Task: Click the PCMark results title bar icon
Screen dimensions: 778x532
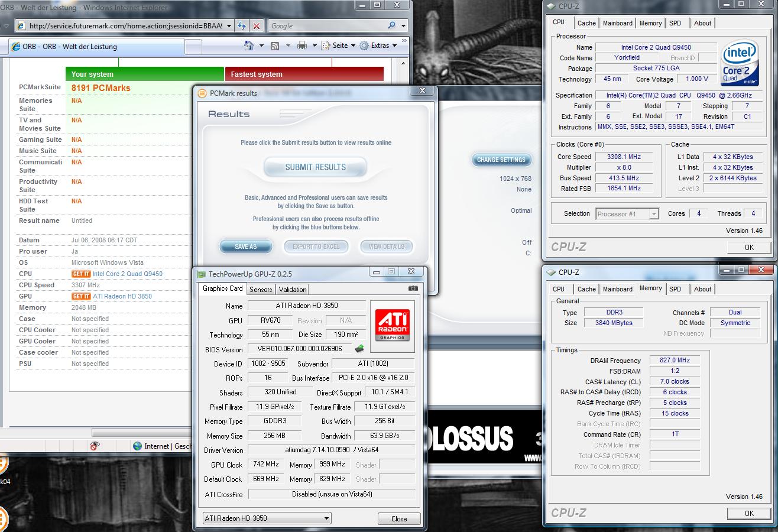Action: (x=202, y=93)
